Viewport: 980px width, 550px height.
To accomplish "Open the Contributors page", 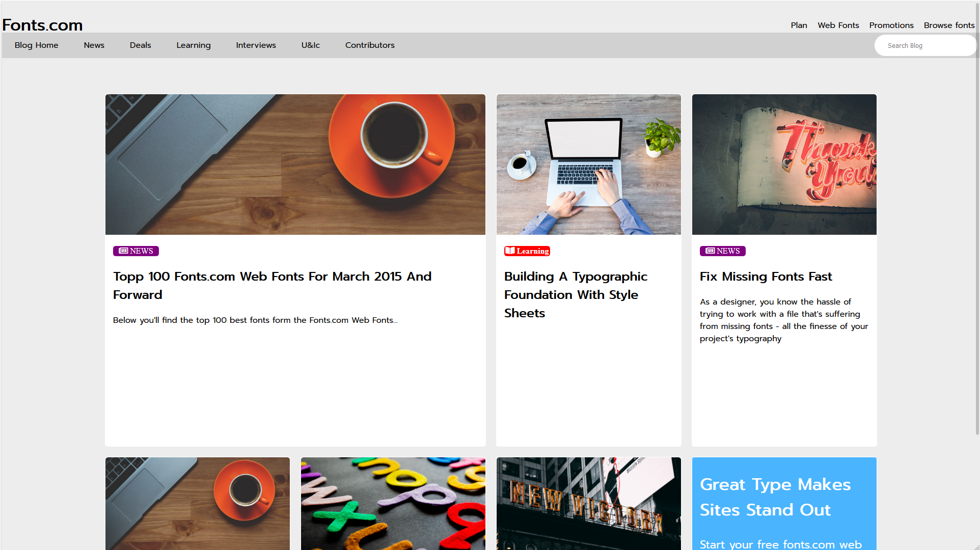I will coord(370,45).
